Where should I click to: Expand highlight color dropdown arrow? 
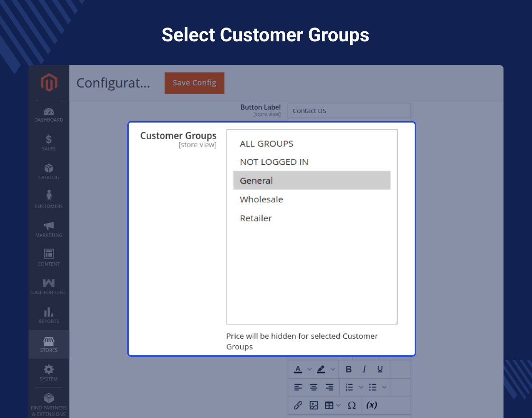point(333,369)
